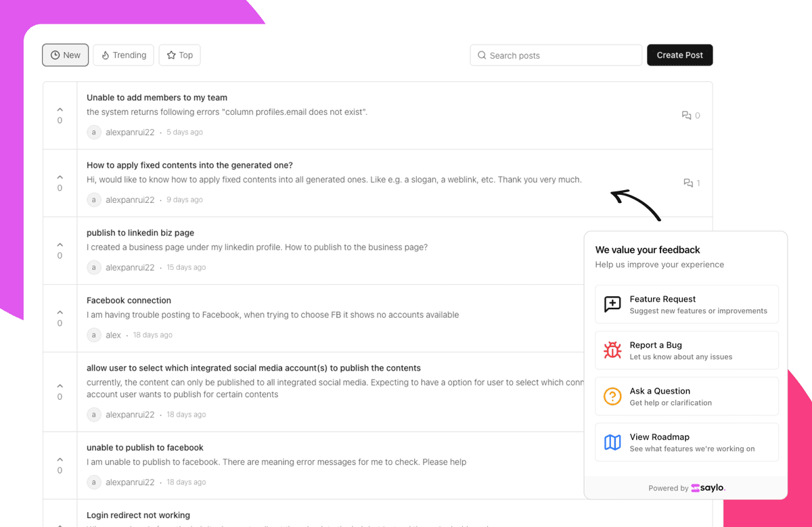Click the Create Post button
Screen dimensions: 812x527
click(679, 55)
